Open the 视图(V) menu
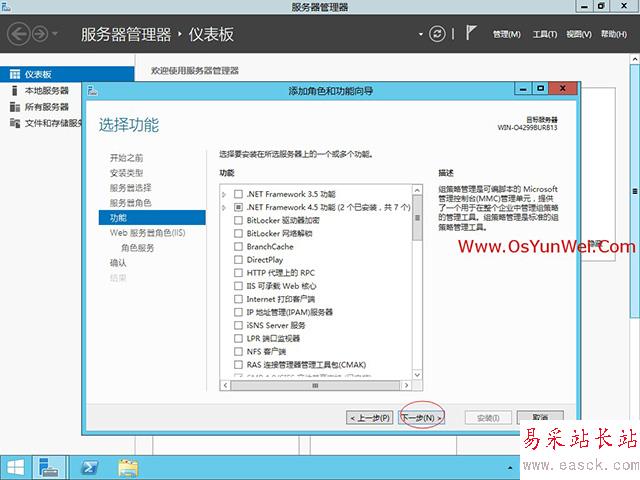This screenshot has width=640, height=480. 579,34
